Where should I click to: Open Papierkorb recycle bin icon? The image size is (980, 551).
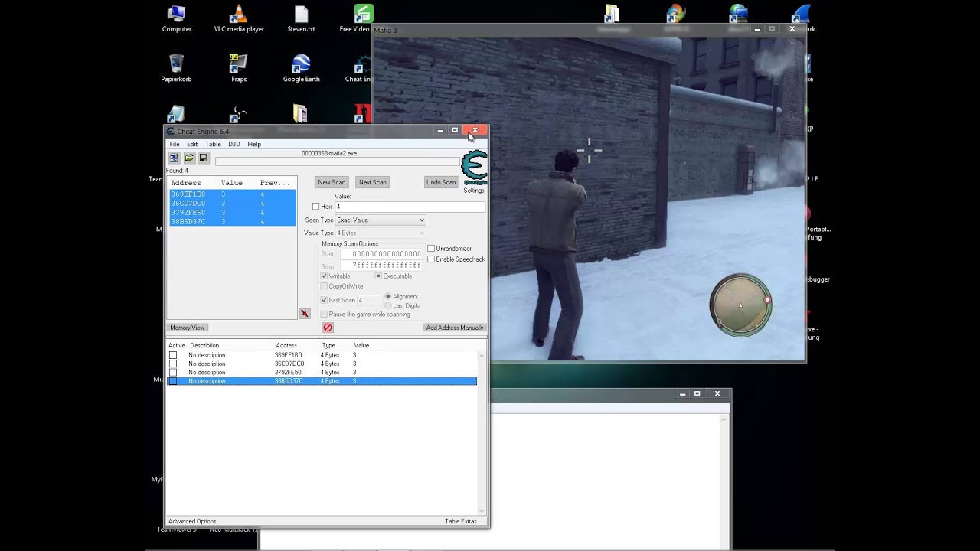pyautogui.click(x=176, y=68)
